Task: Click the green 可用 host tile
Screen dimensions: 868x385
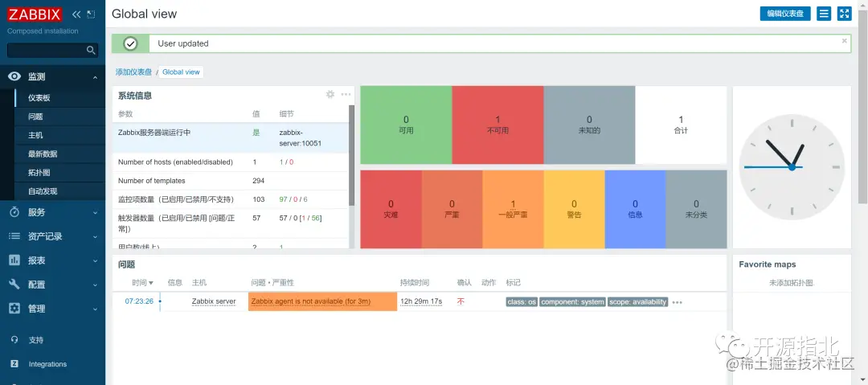Action: (x=406, y=125)
